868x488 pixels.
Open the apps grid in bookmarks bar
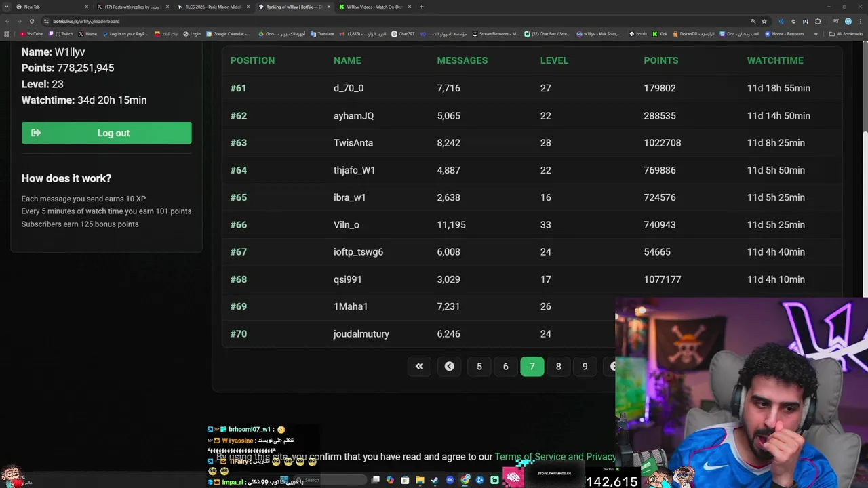coord(7,33)
